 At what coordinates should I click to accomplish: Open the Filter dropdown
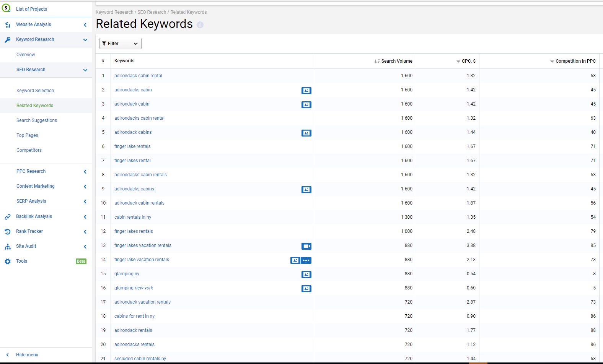coord(121,44)
